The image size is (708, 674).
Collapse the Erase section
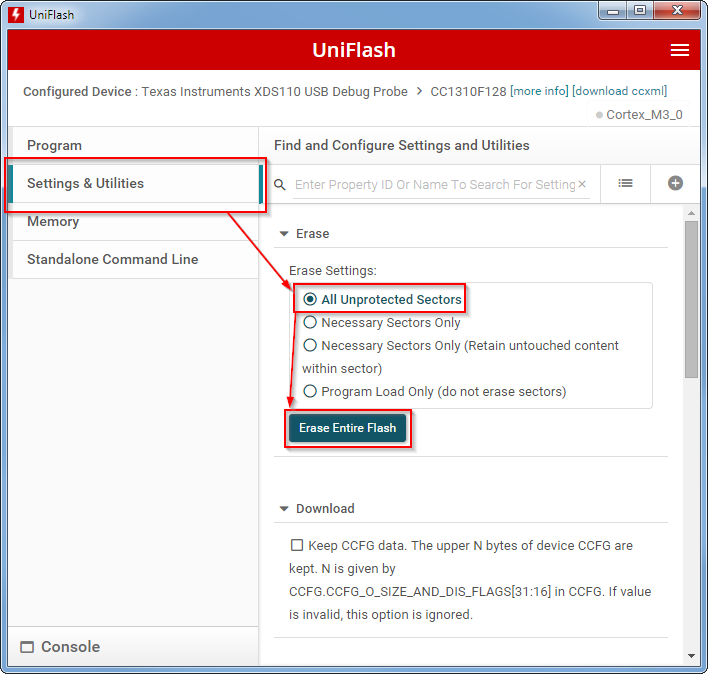284,234
